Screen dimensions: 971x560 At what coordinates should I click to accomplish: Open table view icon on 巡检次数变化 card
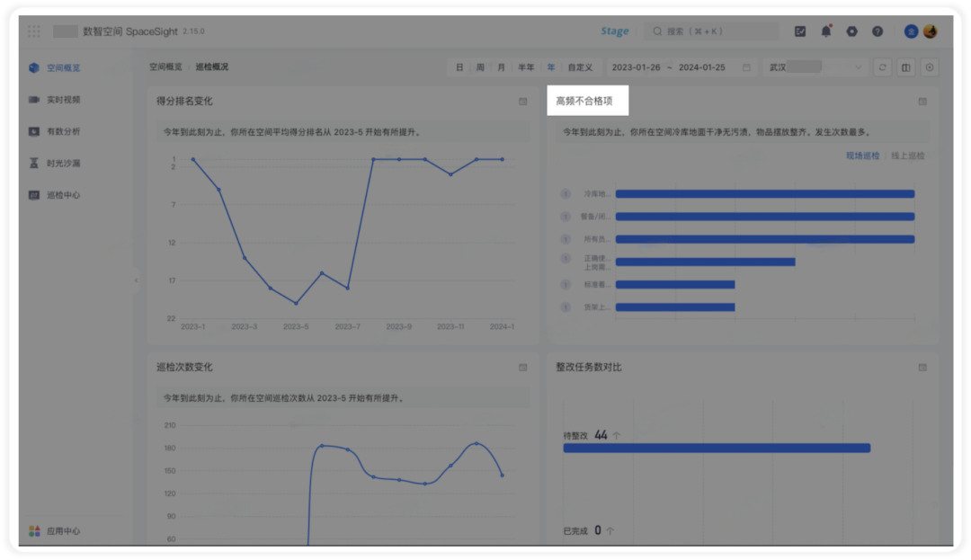tap(523, 368)
